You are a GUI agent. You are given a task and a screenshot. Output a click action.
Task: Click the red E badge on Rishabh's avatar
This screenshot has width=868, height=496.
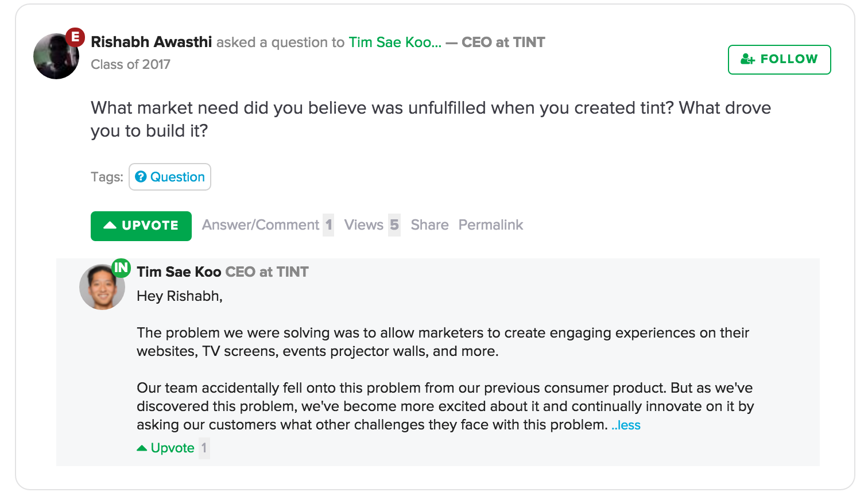point(75,37)
